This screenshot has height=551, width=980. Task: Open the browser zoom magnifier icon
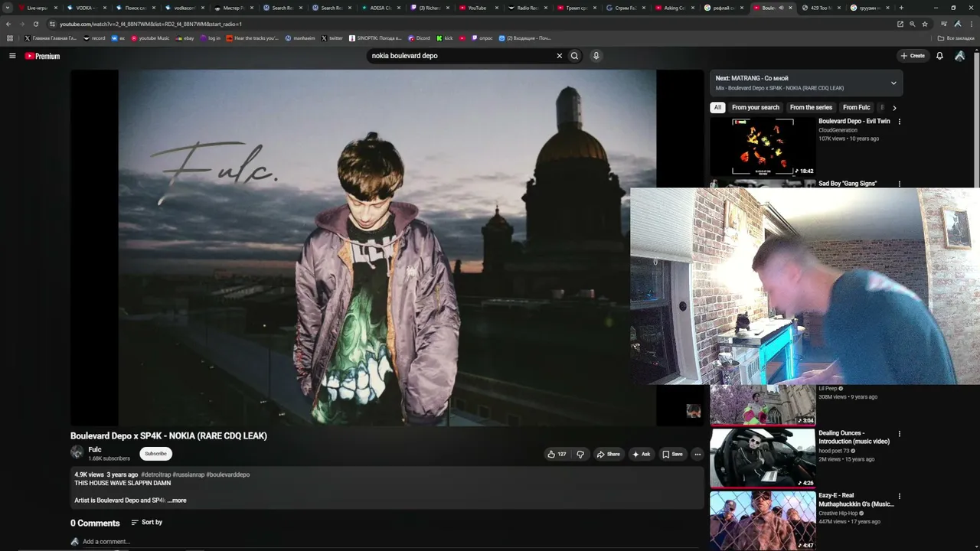pos(912,24)
